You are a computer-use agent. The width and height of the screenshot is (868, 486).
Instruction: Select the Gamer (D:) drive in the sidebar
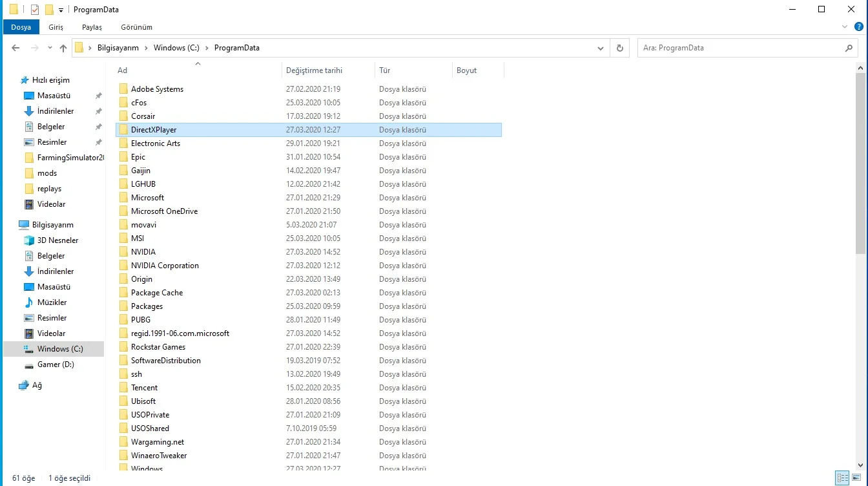56,364
